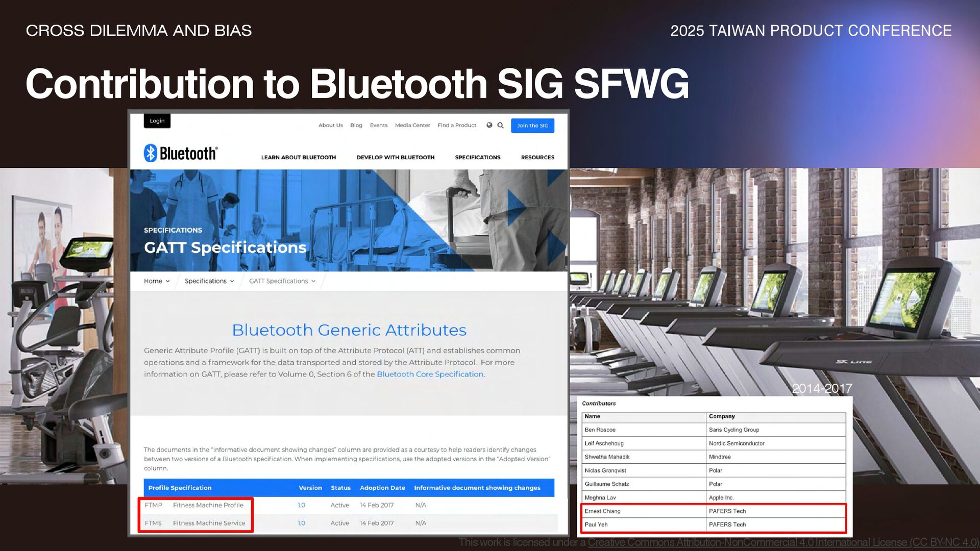The image size is (980, 551).
Task: Click Mindtree company cell
Action: click(x=776, y=457)
